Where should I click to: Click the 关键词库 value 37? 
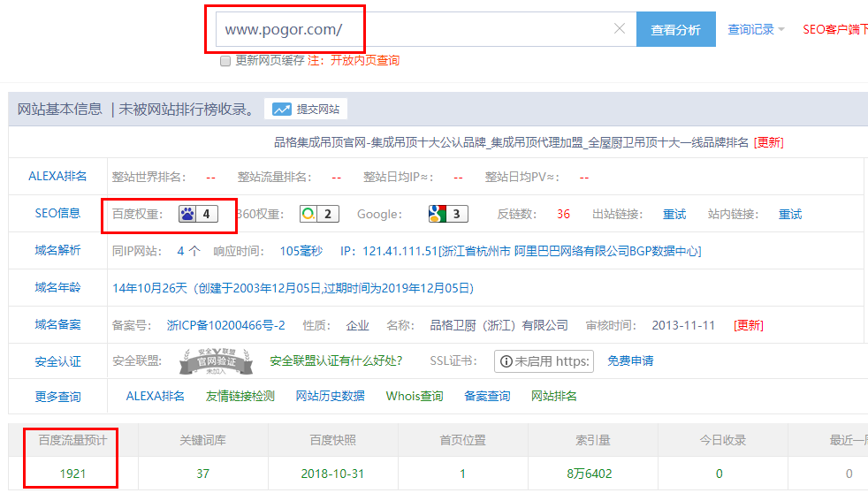202,474
